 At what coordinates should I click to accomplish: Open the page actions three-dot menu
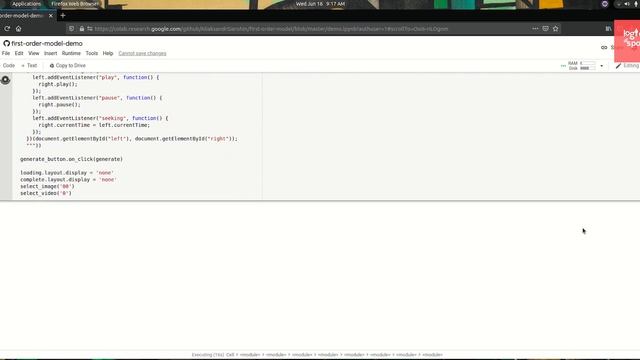pyautogui.click(x=535, y=29)
